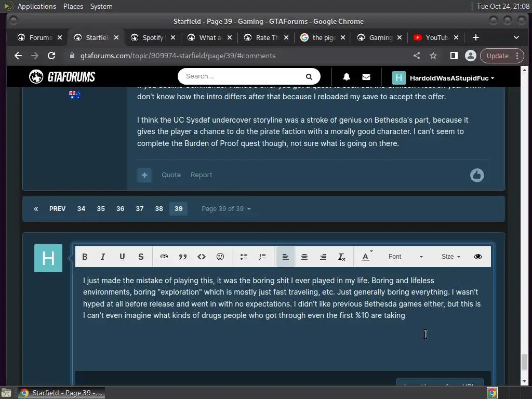The width and height of the screenshot is (532, 399).
Task: Remove formatting from selected text
Action: coord(342,257)
